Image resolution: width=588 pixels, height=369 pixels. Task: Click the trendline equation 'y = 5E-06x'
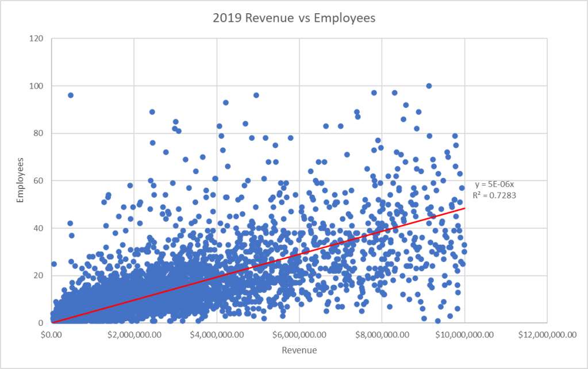point(494,184)
